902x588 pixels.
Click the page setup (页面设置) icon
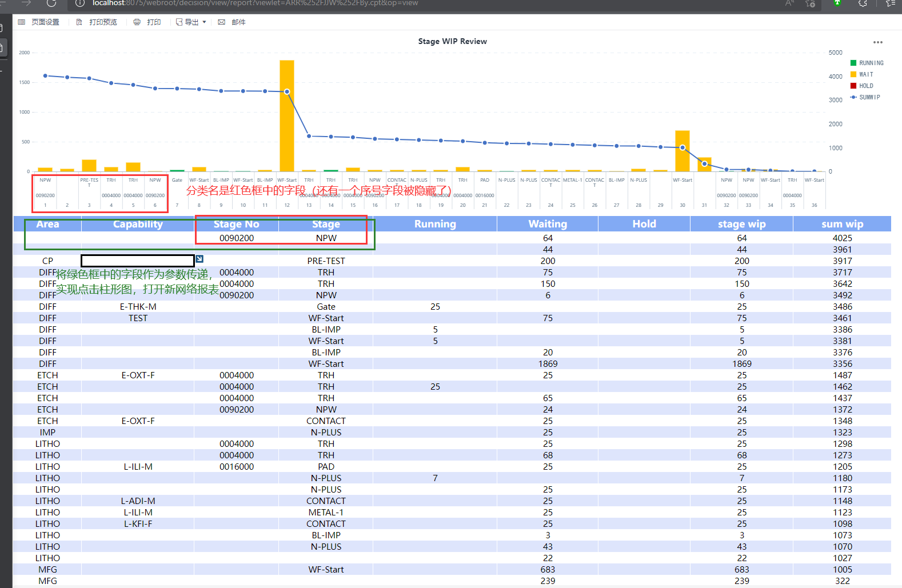point(22,22)
